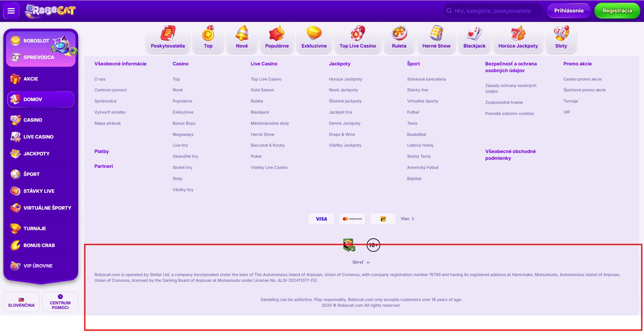
Task: Click the Prihlásenie login button
Action: click(x=569, y=11)
